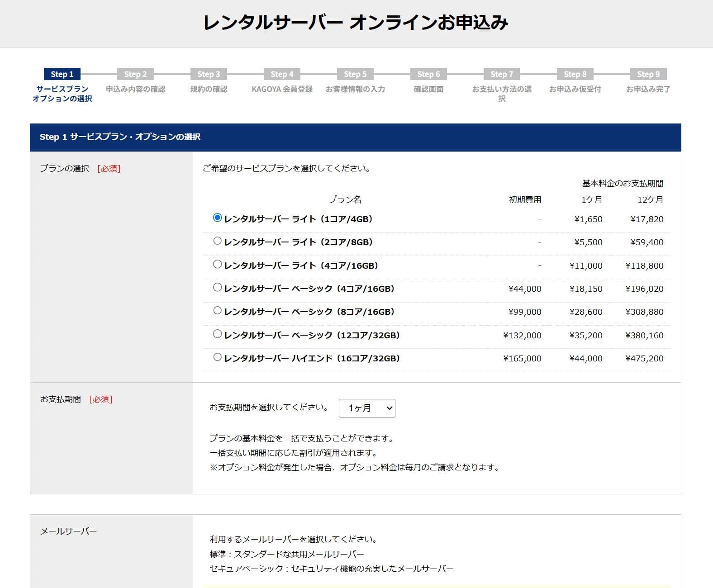The width and height of the screenshot is (713, 588).
Task: Choose the ライト (4コア/16GB) plan radio button
Action: 217,264
